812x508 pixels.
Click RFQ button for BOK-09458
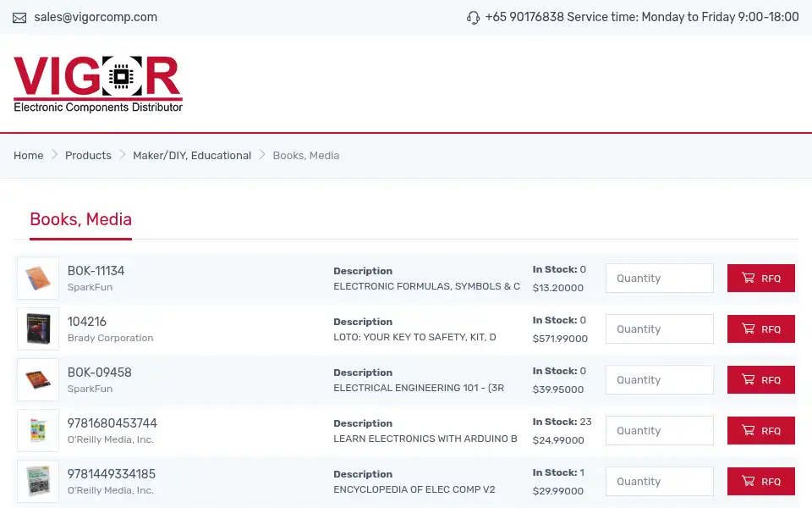coord(760,380)
